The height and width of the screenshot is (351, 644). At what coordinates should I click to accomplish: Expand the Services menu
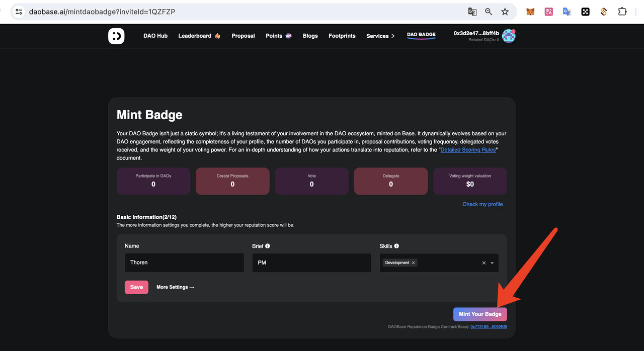[x=380, y=36]
